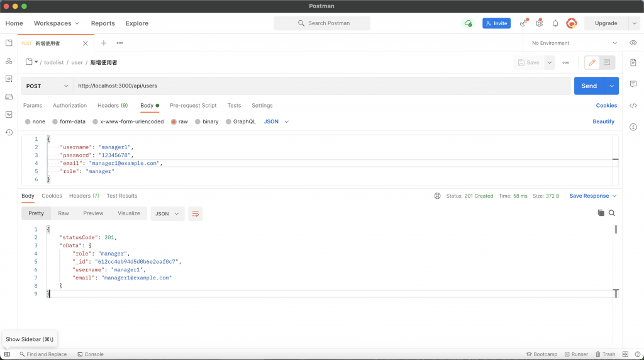Open the Cookies link

[606, 106]
